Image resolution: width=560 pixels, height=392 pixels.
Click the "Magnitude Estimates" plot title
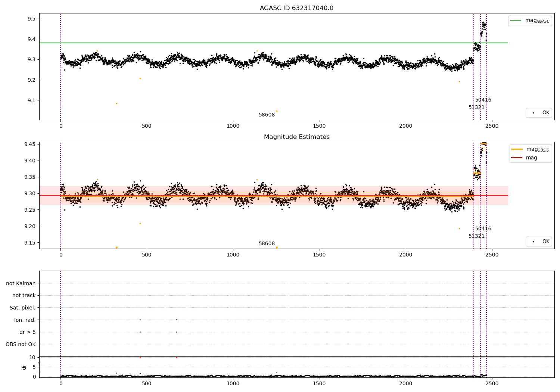tap(296, 137)
